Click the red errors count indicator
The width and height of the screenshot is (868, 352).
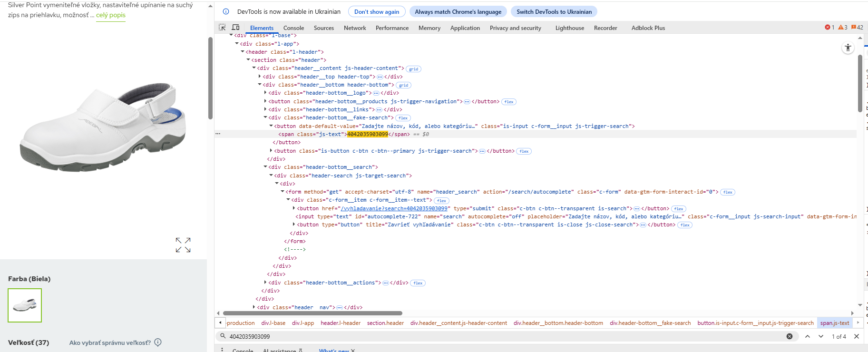830,28
